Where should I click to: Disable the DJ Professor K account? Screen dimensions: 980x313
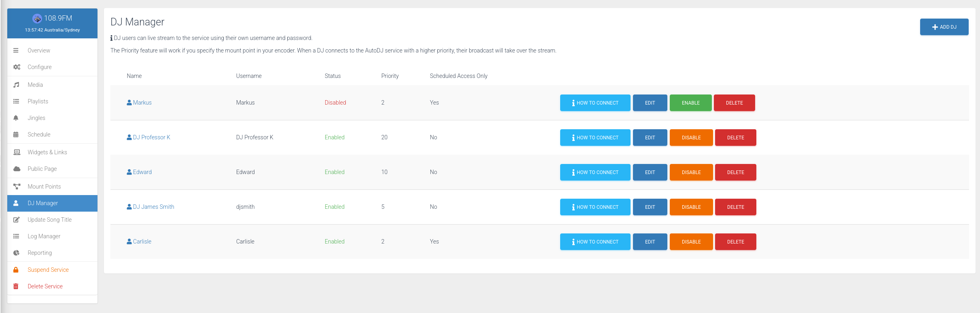click(691, 138)
